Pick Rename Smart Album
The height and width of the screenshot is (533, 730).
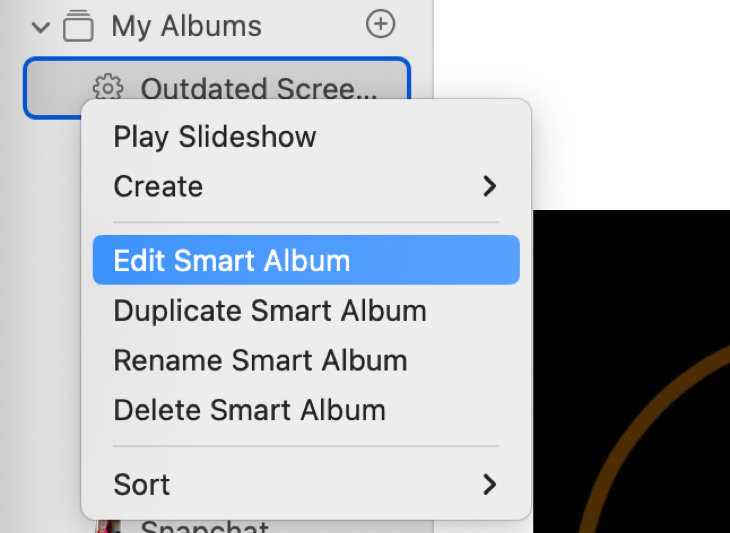[x=260, y=360]
